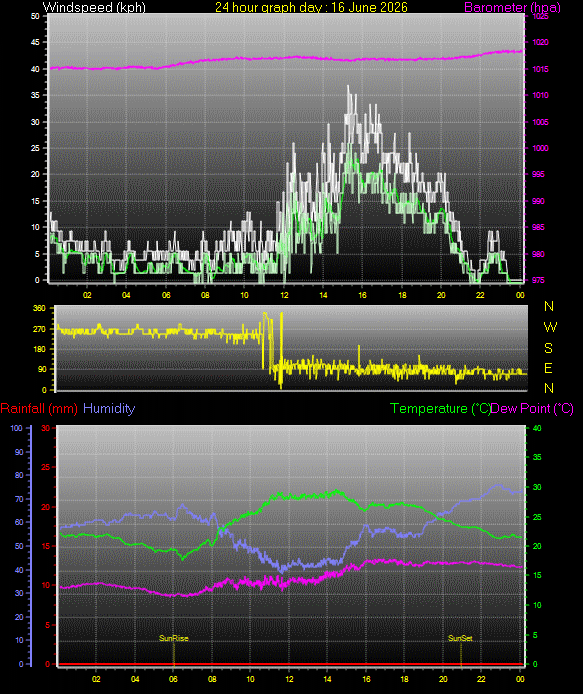Select the 'Temperature (°C)' legend label
The width and height of the screenshot is (583, 694).
440,408
